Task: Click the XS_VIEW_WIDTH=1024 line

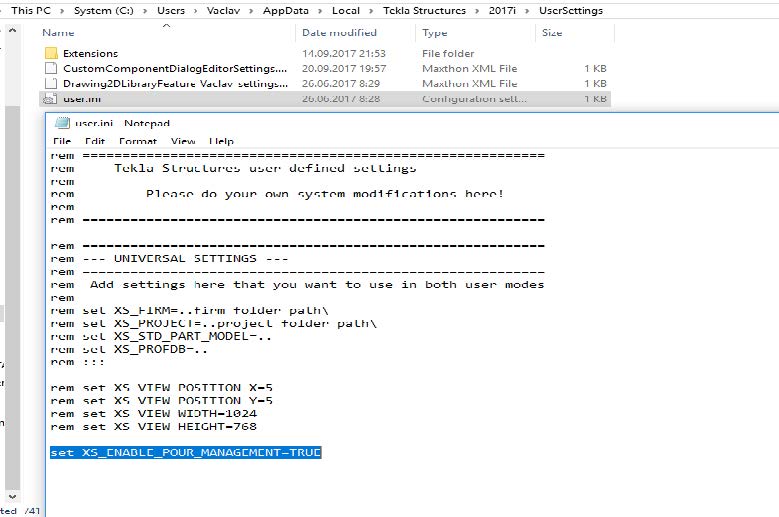Action: (x=154, y=413)
